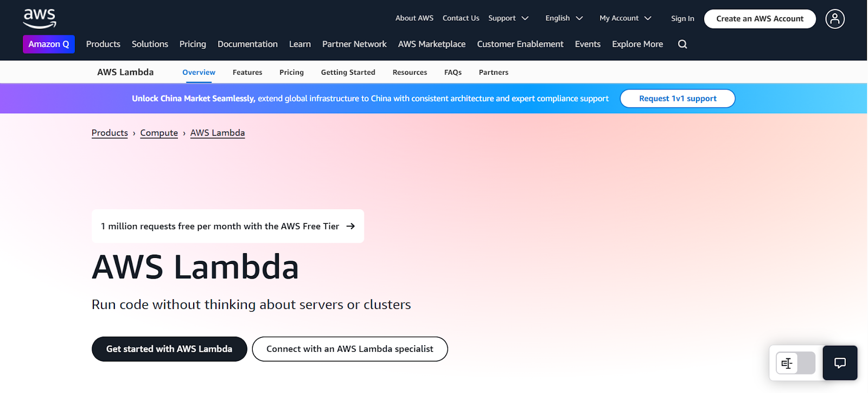Click Create an AWS Account
The width and height of the screenshot is (868, 393).
(x=759, y=19)
